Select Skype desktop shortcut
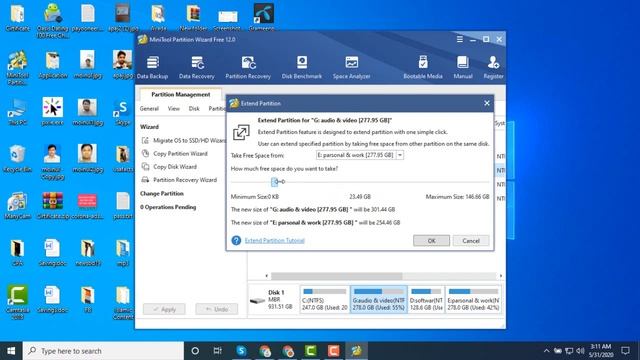This screenshot has width=640, height=360. [x=122, y=111]
